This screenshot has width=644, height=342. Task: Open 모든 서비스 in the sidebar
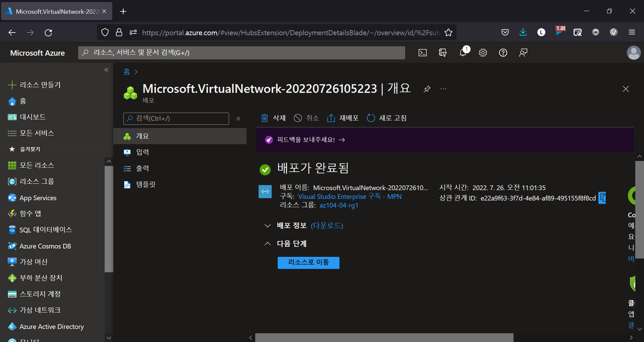coord(31,133)
